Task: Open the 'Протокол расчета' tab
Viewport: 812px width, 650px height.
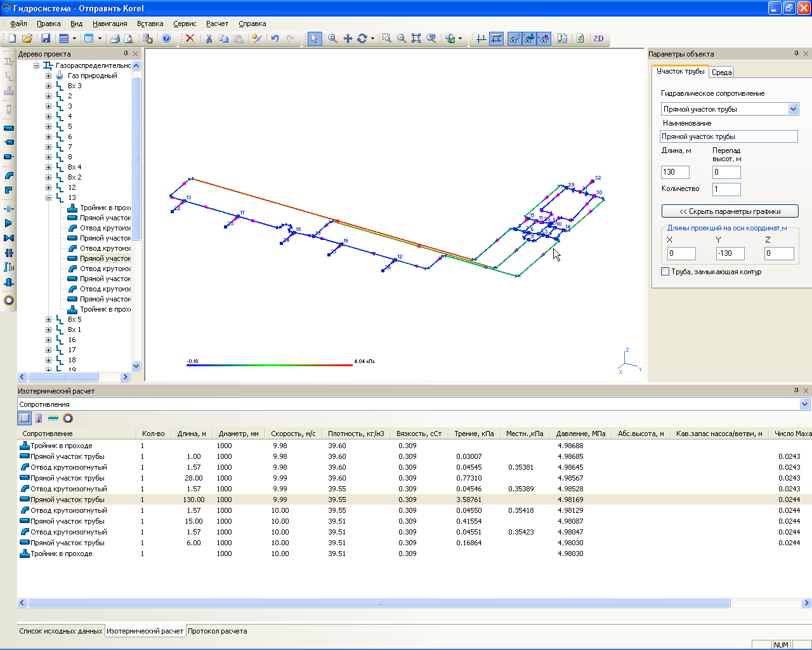Action: pyautogui.click(x=217, y=631)
